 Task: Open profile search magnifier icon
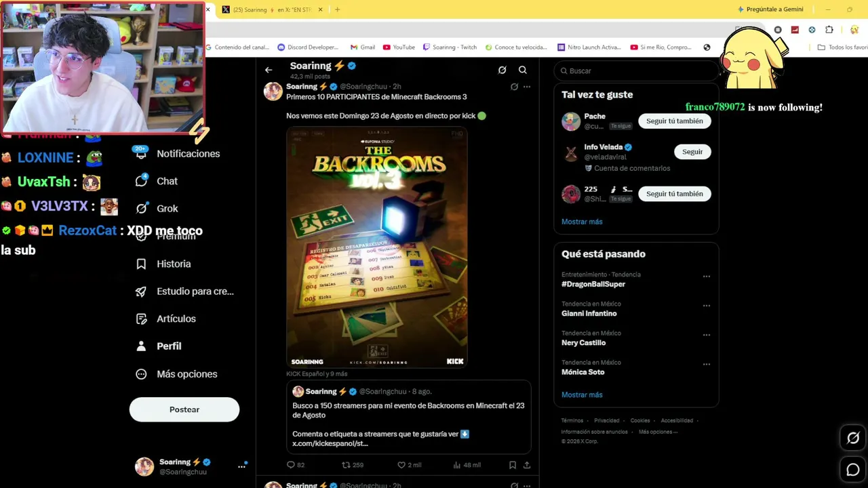[523, 70]
